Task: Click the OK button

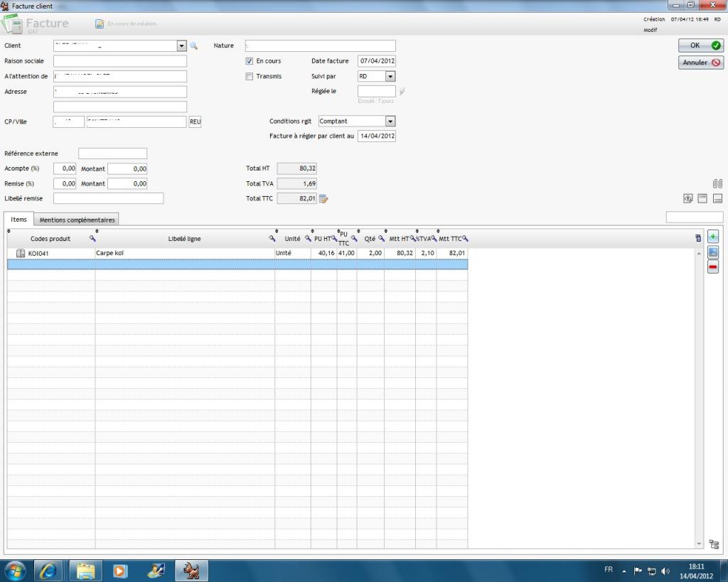Action: coord(700,45)
